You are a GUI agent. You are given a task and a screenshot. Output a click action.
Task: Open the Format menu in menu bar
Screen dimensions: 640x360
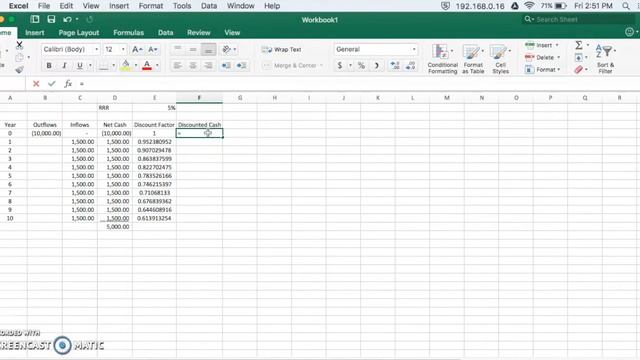tap(151, 6)
